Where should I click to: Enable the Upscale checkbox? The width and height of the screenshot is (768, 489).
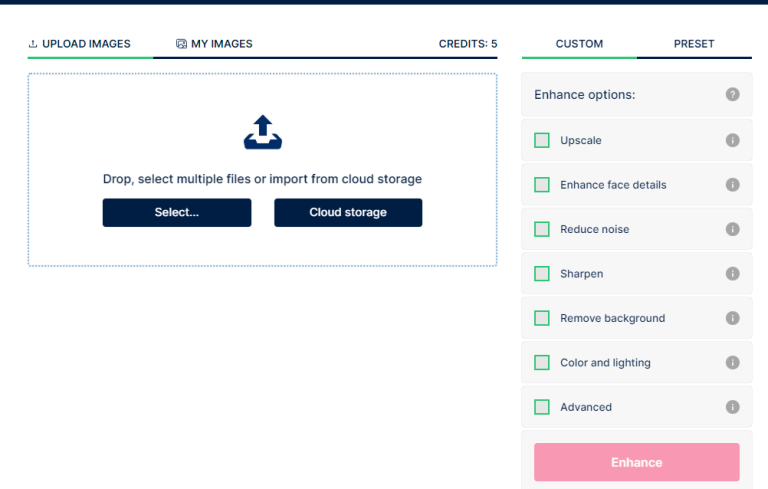[542, 140]
